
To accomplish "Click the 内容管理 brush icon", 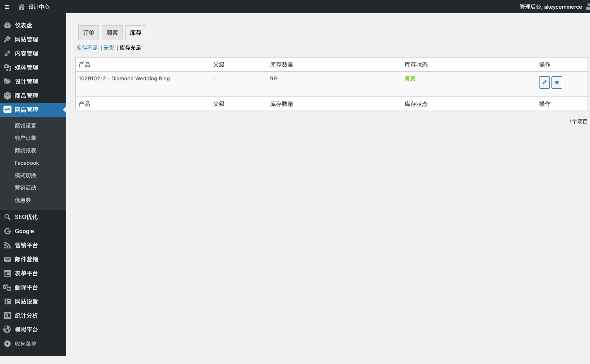I will (x=7, y=53).
